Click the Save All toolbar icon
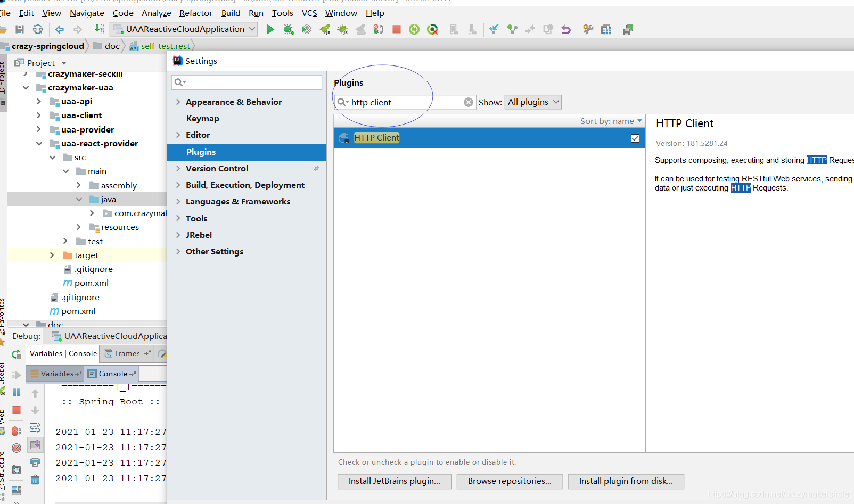Image resolution: width=854 pixels, height=504 pixels. [20, 29]
